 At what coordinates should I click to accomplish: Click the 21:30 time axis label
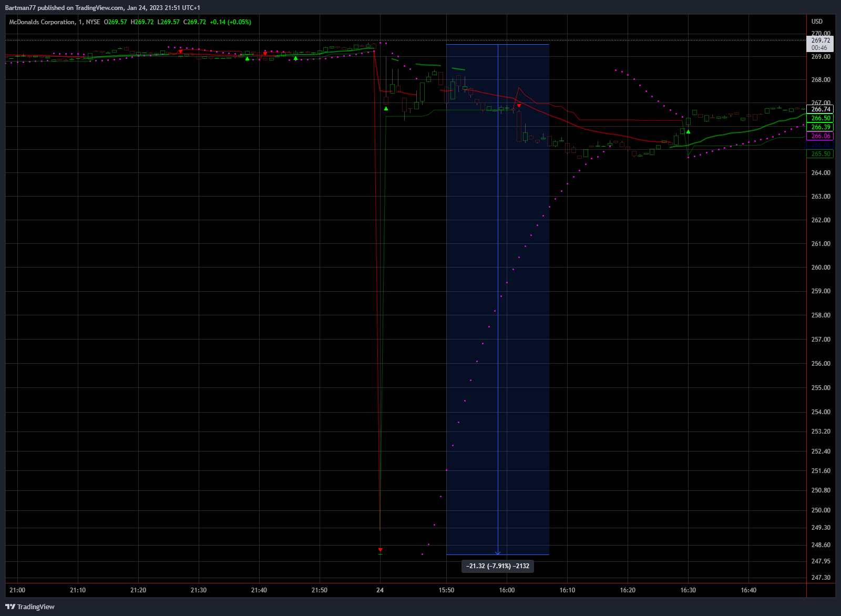point(199,590)
